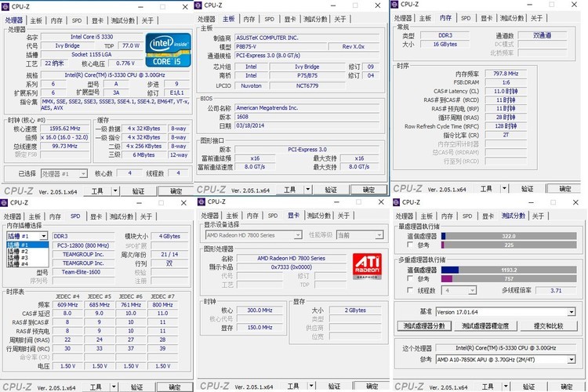Click the memory frequency value 797.8 MHz
The image size is (588, 392).
(506, 74)
